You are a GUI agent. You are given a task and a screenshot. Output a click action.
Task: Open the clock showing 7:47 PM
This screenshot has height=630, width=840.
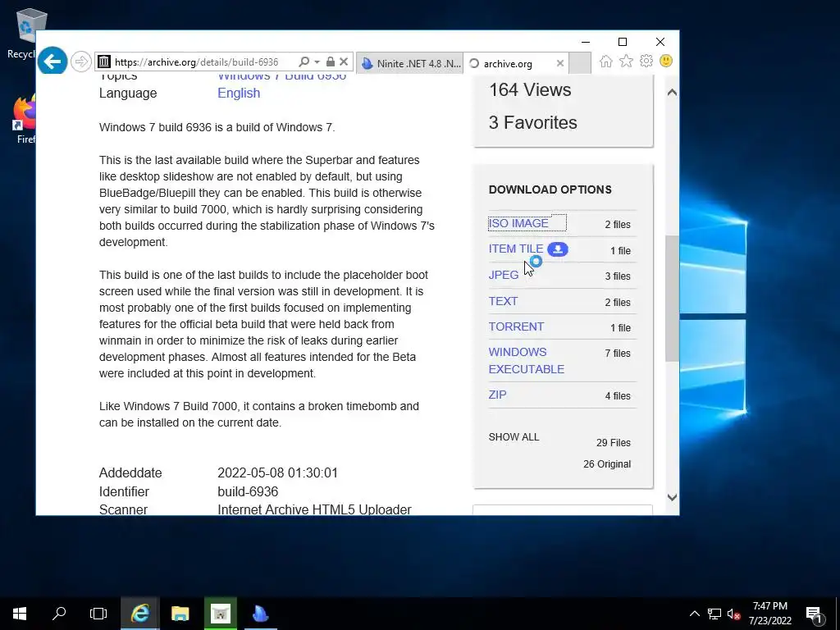click(x=769, y=614)
